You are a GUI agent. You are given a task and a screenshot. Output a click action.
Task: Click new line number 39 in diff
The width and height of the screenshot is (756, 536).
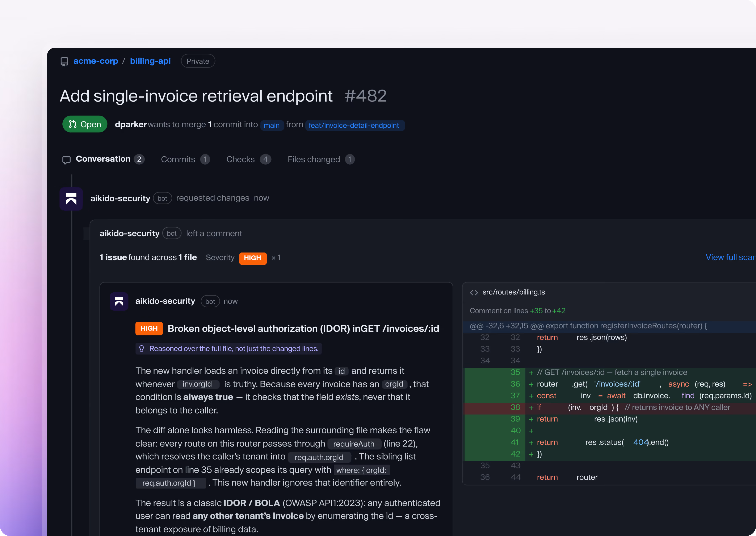coord(515,419)
